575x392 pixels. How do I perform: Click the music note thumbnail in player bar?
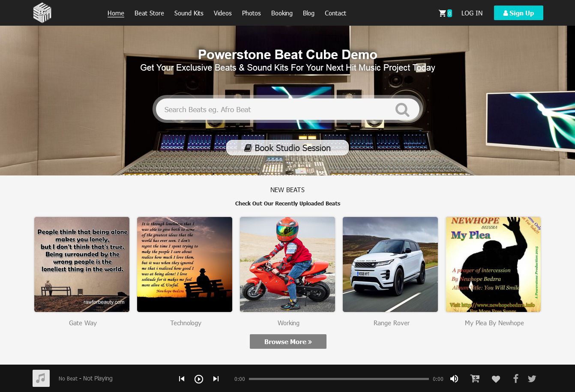tap(41, 378)
